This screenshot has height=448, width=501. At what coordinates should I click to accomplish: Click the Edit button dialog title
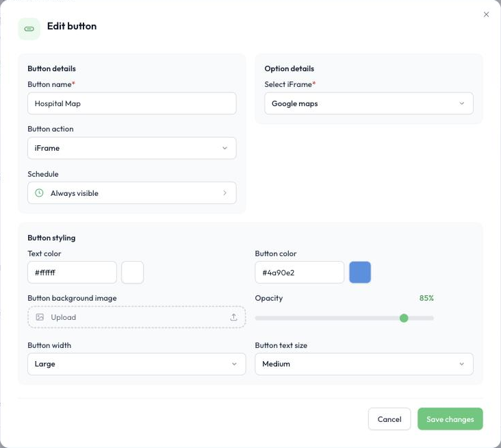(x=72, y=26)
